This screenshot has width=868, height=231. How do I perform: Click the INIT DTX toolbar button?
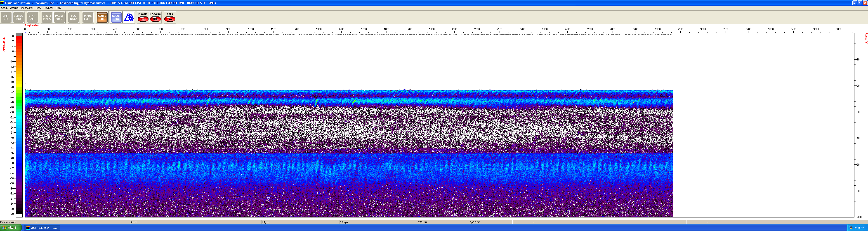point(6,18)
